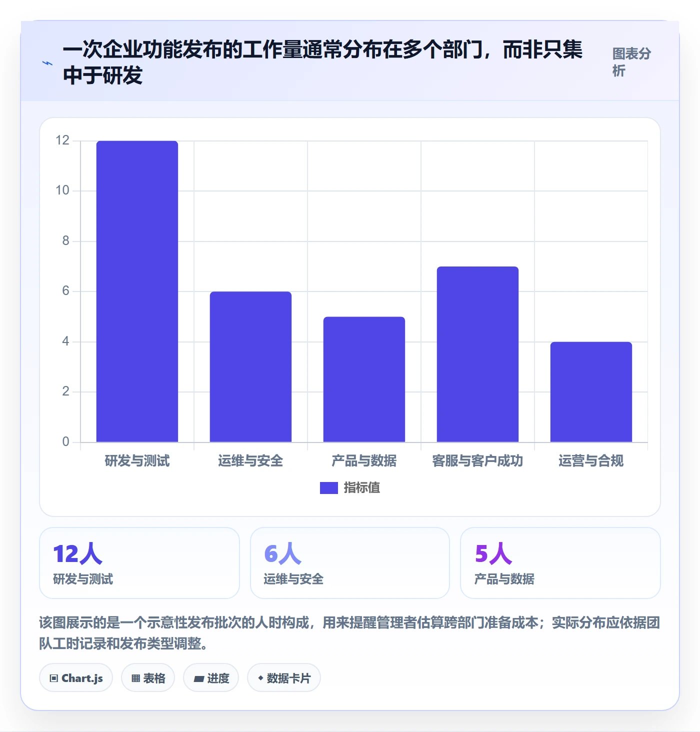This screenshot has width=700, height=732.
Task: Open the 6人 运维与安全 data card
Action: tap(350, 563)
